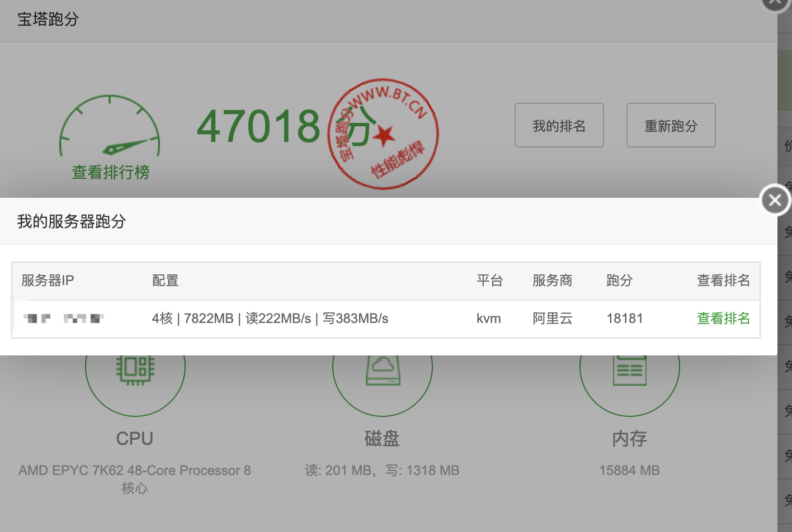
Task: Click the CPU chip icon
Action: 135,370
